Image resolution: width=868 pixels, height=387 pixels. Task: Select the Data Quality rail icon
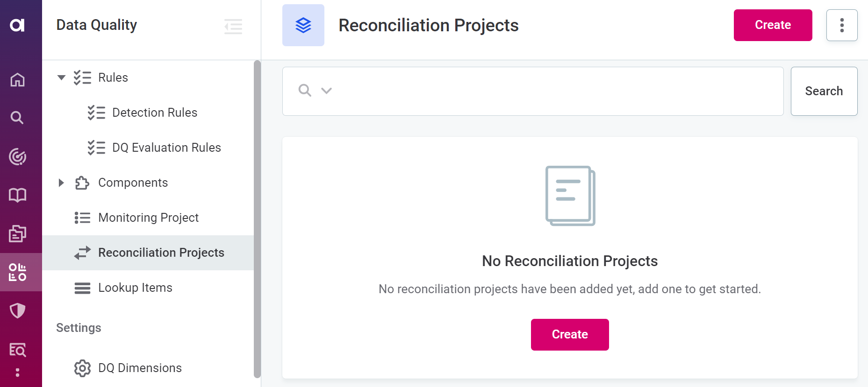pyautogui.click(x=17, y=272)
